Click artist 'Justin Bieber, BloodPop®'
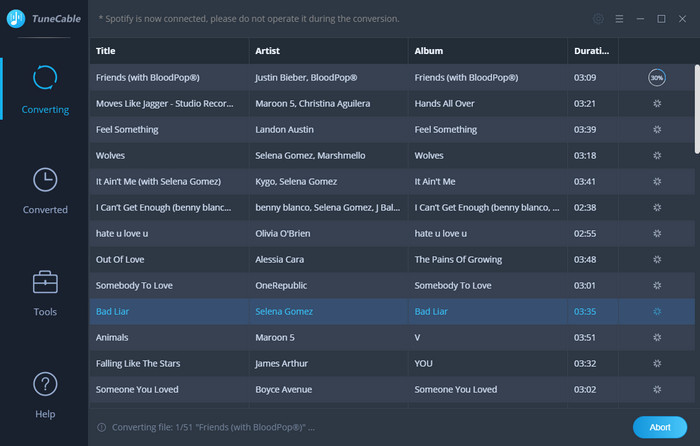This screenshot has height=446, width=700. click(306, 78)
